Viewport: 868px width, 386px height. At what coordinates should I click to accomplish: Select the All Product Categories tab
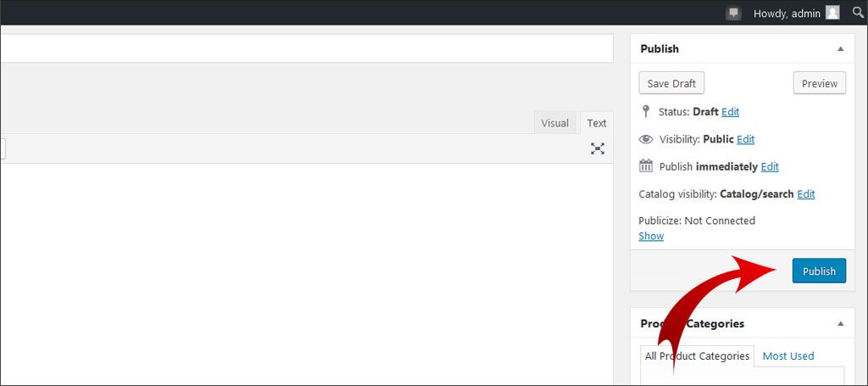pyautogui.click(x=697, y=356)
